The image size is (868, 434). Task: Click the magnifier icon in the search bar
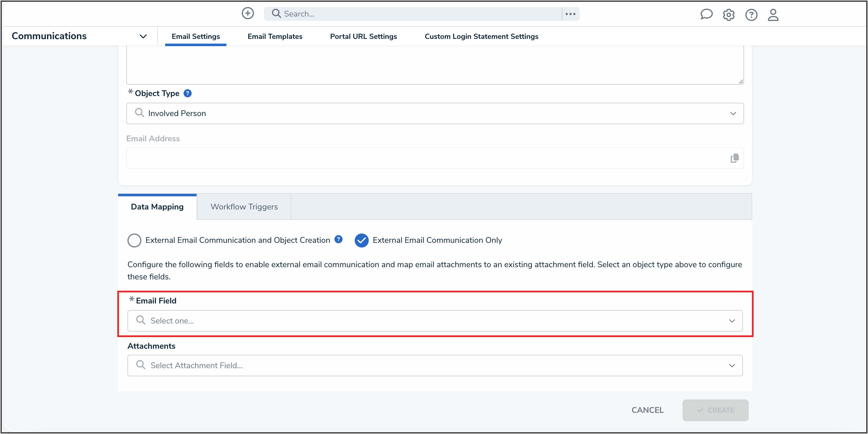pyautogui.click(x=276, y=13)
